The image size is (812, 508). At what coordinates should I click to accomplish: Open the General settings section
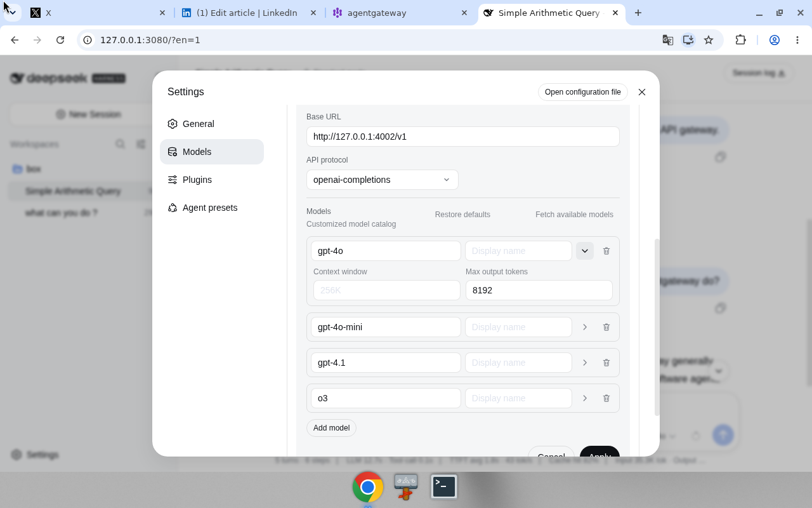(212, 124)
